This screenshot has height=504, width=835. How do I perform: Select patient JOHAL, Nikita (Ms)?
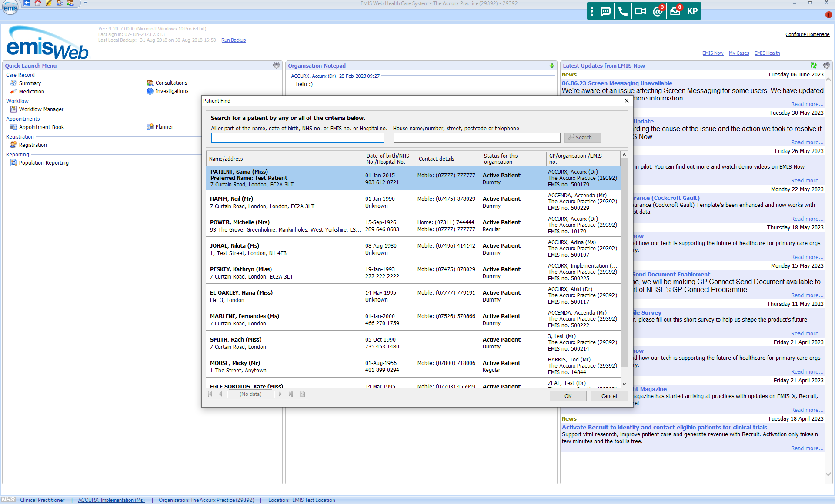[413, 249]
